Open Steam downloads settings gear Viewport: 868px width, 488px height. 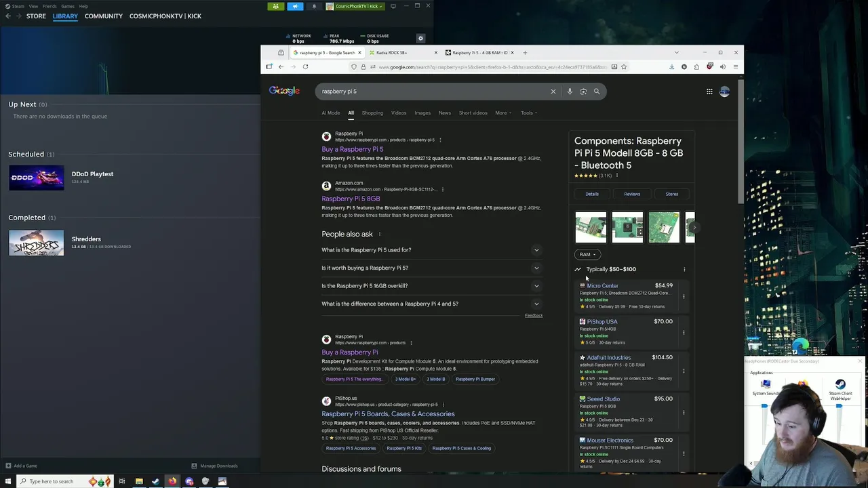coord(420,39)
